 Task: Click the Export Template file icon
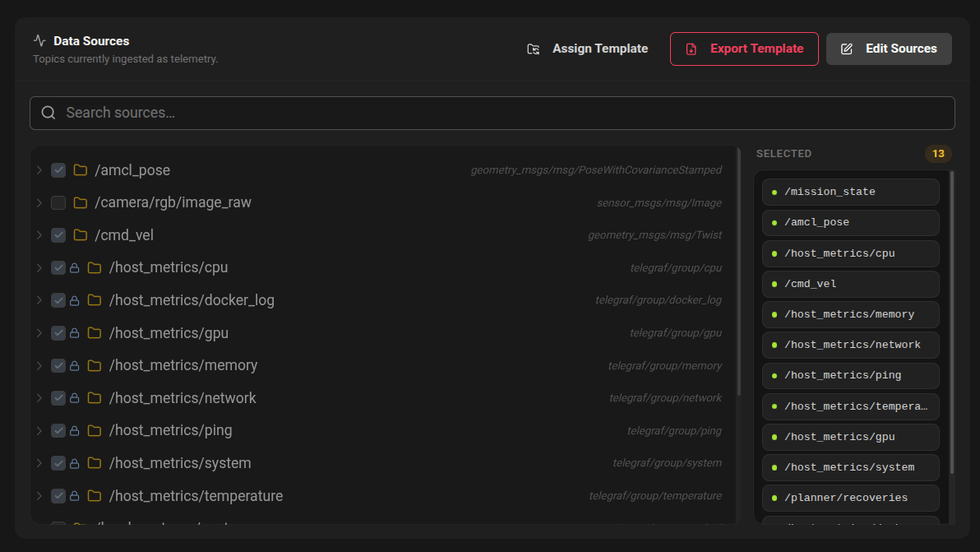[x=691, y=49]
